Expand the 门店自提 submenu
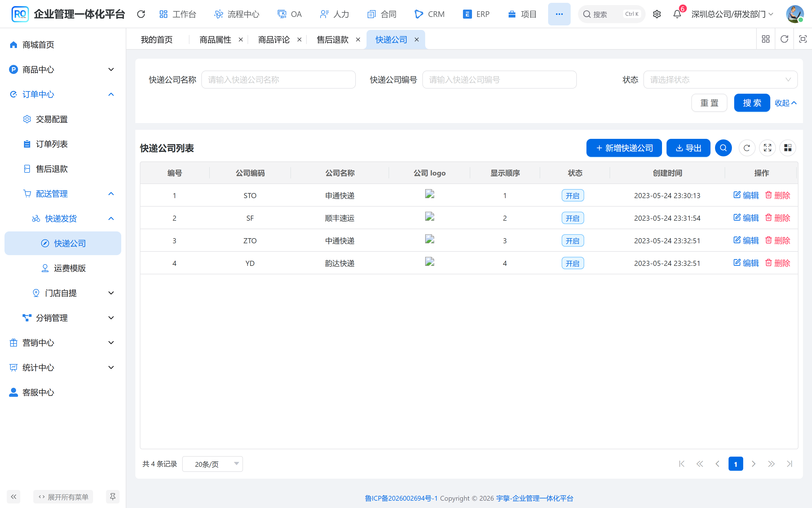Screen dimensions: 812x508 pos(63,293)
